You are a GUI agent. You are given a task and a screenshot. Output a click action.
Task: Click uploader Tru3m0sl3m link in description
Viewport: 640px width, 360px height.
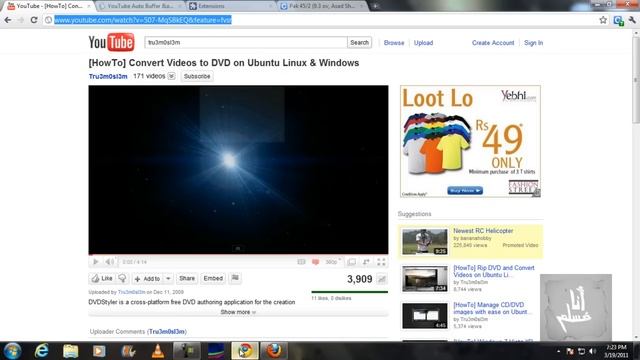point(131,292)
